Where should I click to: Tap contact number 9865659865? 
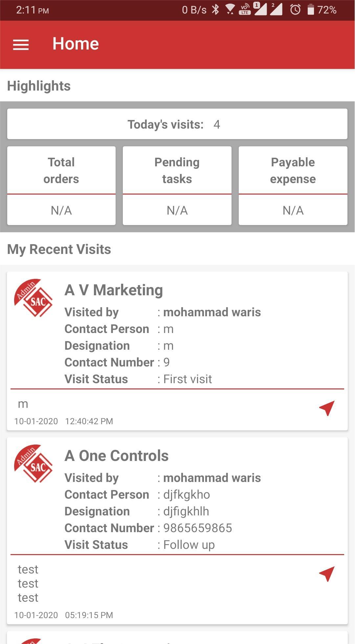pos(198,528)
